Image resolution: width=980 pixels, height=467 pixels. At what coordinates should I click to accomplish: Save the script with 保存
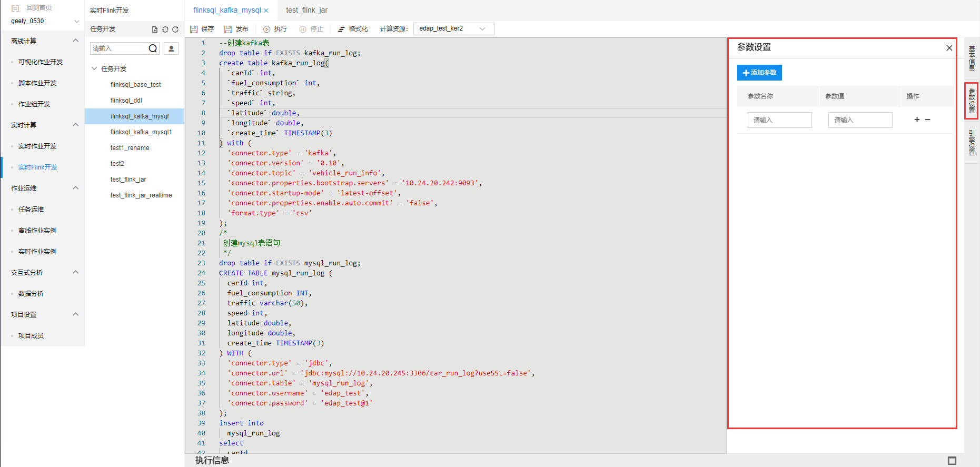(x=202, y=29)
